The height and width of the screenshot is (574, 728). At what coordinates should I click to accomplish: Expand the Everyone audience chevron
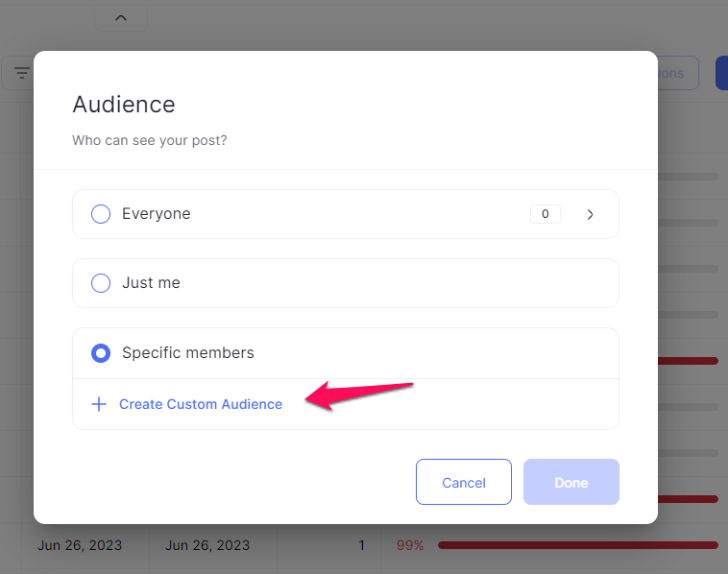(x=590, y=214)
